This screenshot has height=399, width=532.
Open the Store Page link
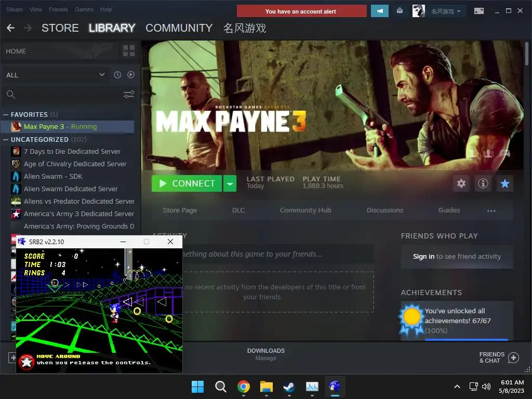coord(180,210)
